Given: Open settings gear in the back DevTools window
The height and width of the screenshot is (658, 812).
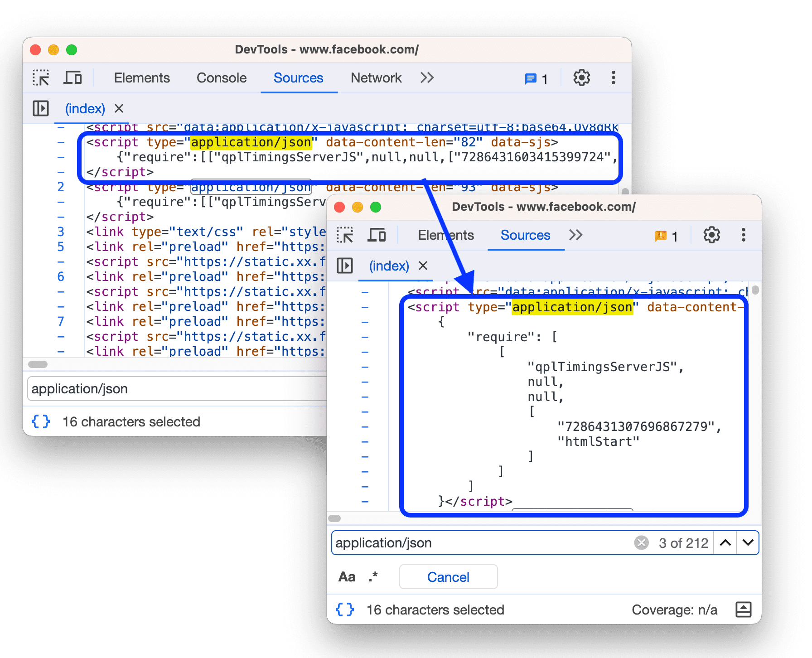Looking at the screenshot, I should pyautogui.click(x=581, y=77).
